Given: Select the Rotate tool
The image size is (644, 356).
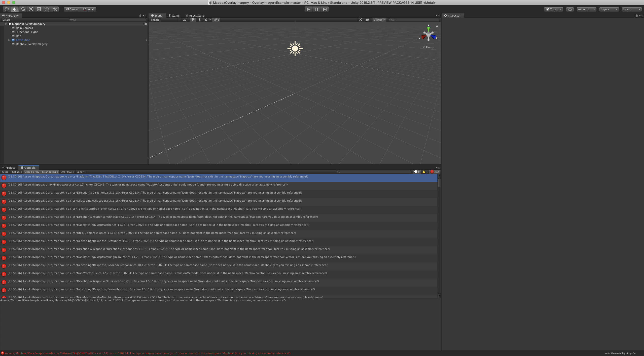Looking at the screenshot, I should (23, 9).
